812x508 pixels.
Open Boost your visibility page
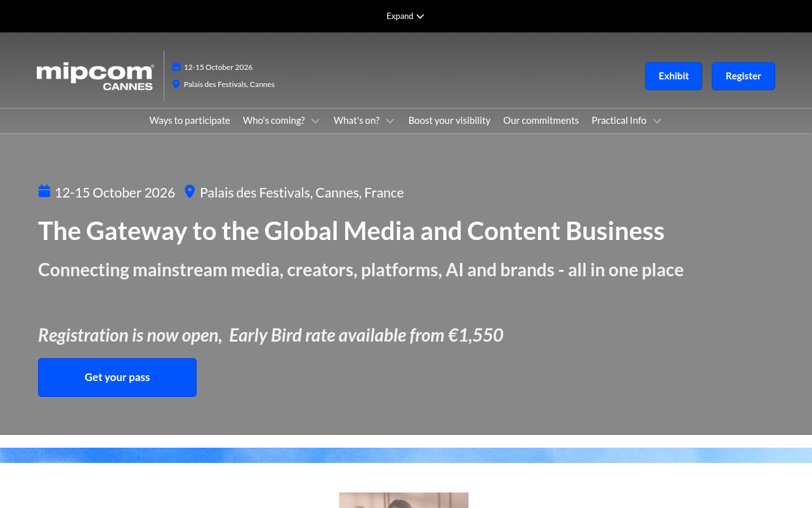point(449,121)
